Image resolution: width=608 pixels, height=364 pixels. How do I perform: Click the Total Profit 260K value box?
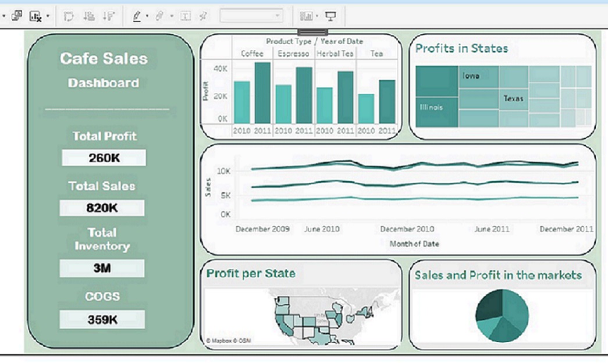[104, 158]
